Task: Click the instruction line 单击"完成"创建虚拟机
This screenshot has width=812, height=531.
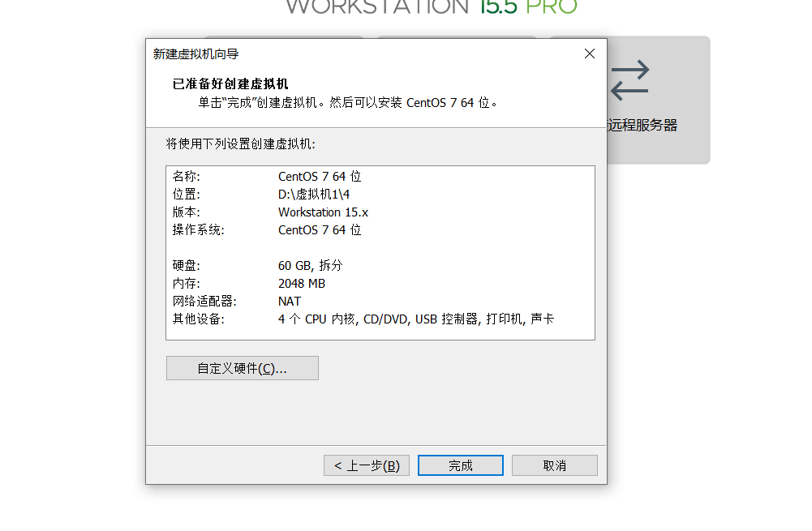Action: click(x=348, y=102)
